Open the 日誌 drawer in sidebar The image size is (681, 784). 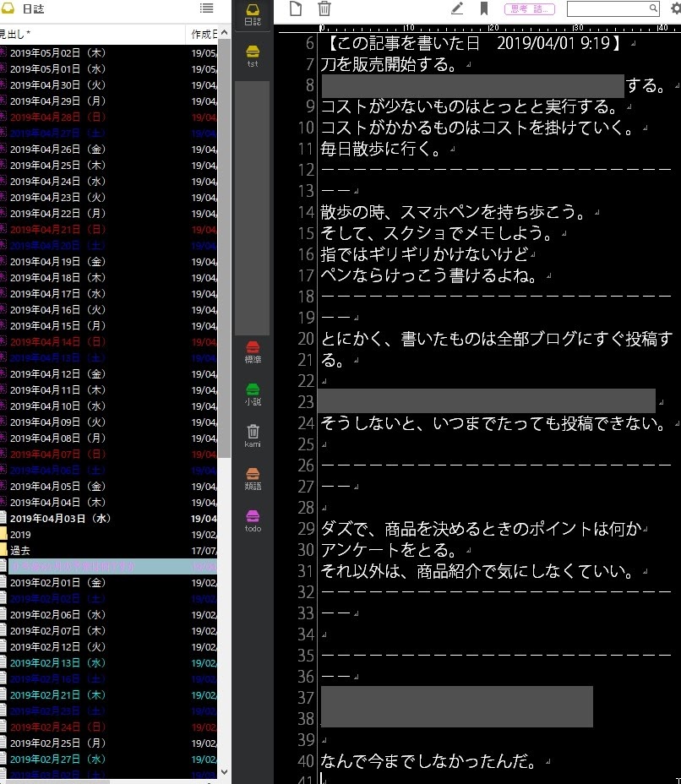pos(252,15)
